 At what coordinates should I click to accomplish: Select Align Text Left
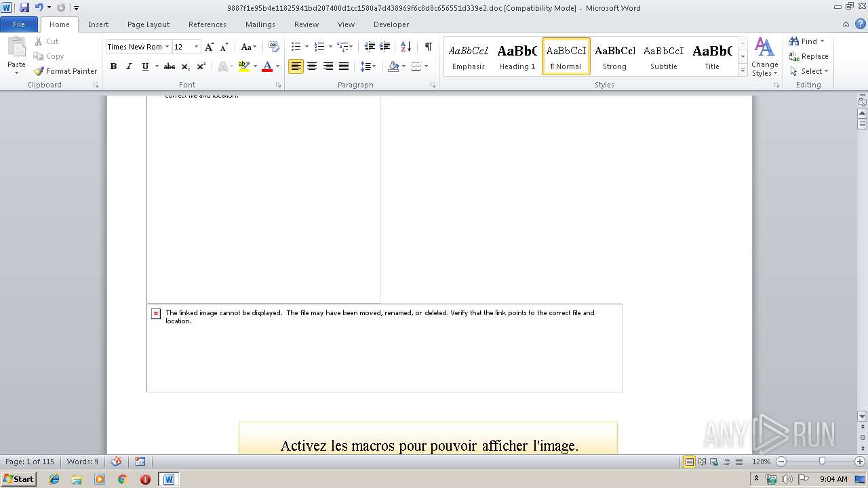click(x=296, y=66)
